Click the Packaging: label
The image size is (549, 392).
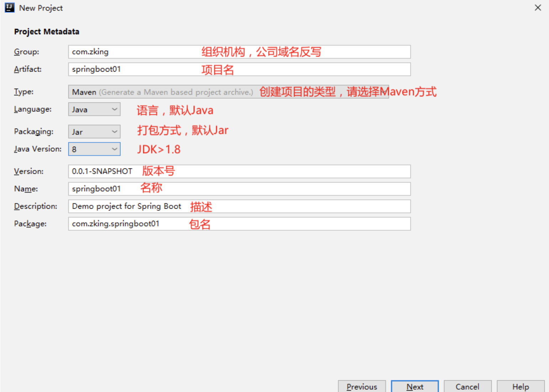pos(34,131)
